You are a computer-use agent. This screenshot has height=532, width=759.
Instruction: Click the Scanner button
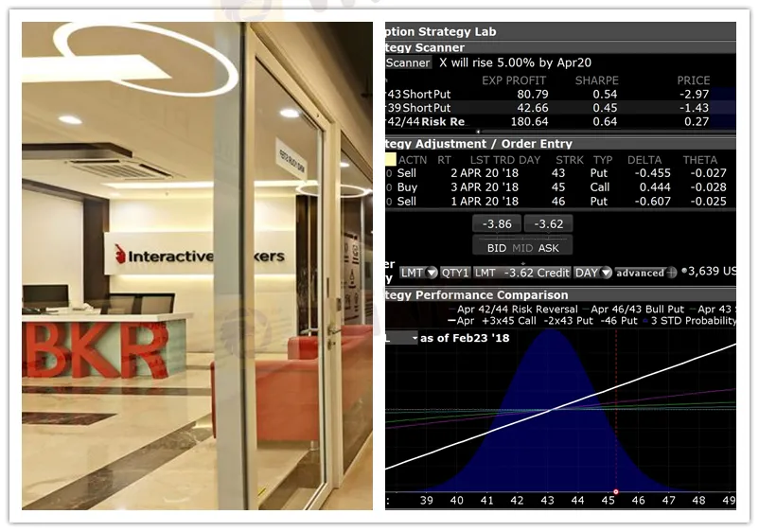tap(409, 62)
